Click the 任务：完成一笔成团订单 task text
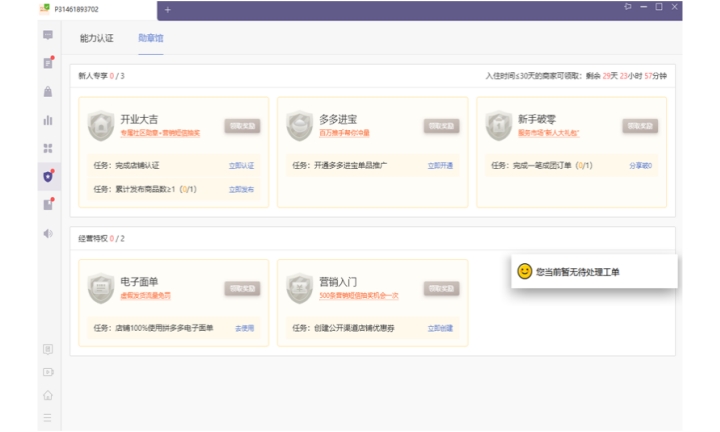Screen dimensions: 720x432 click(541, 166)
